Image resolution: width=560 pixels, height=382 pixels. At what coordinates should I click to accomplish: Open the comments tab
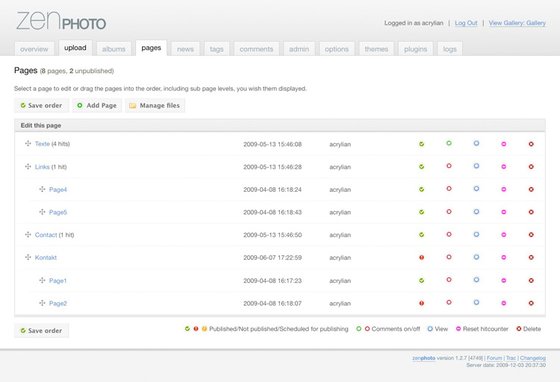pos(256,49)
